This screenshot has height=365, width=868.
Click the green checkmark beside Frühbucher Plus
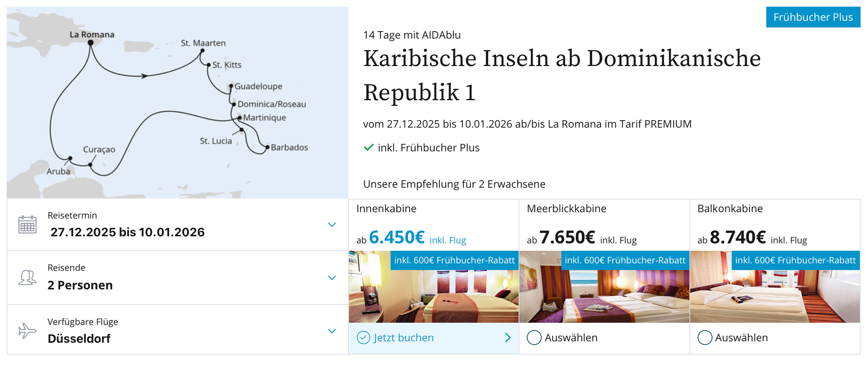pos(368,147)
